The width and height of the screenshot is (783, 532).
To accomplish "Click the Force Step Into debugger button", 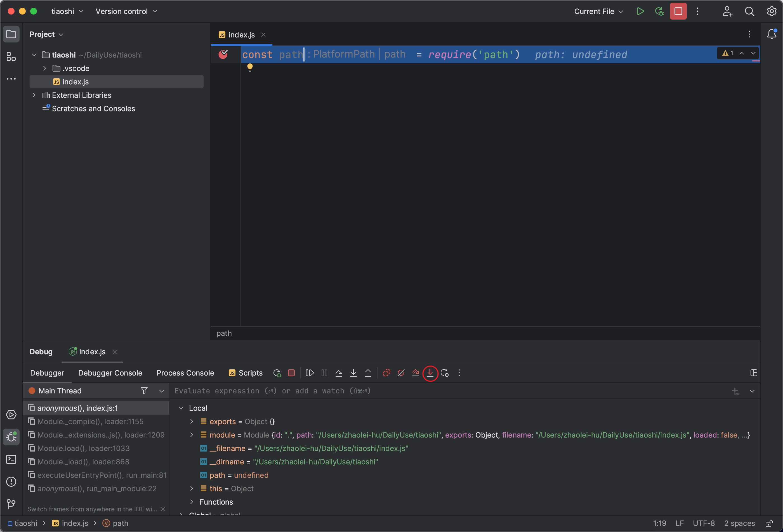I will tap(430, 373).
